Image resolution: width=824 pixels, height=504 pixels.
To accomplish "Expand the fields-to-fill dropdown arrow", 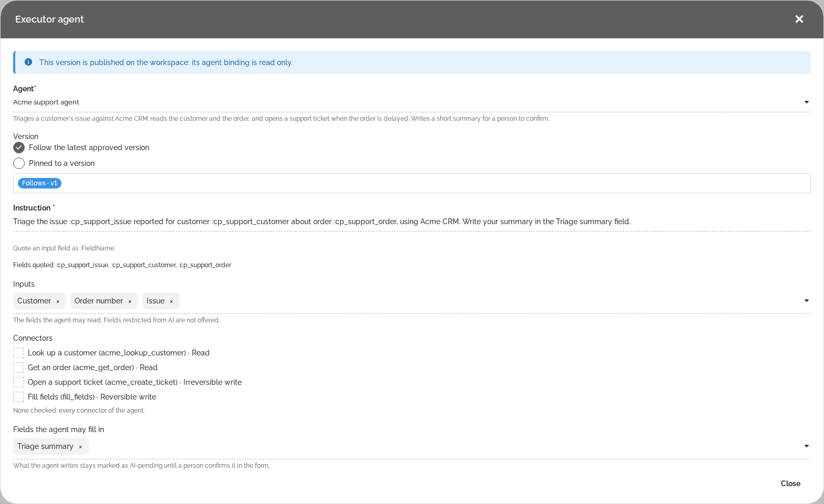I will coord(806,446).
